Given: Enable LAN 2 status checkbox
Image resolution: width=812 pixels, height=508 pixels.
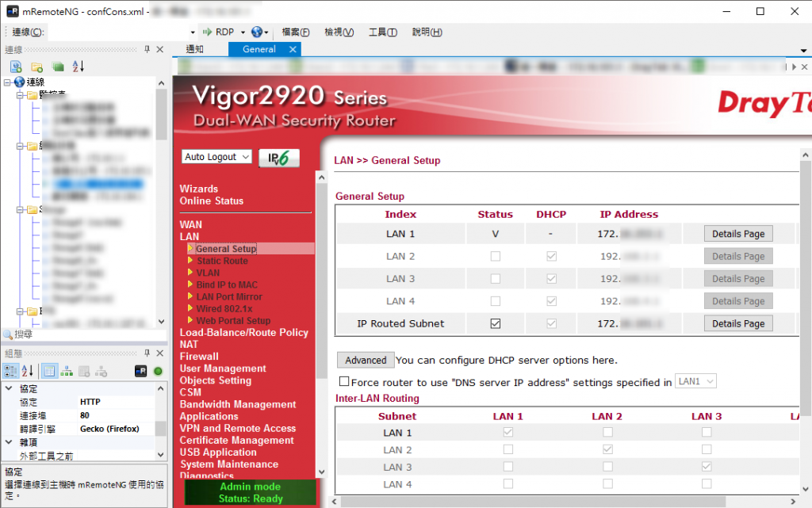Looking at the screenshot, I should [496, 256].
